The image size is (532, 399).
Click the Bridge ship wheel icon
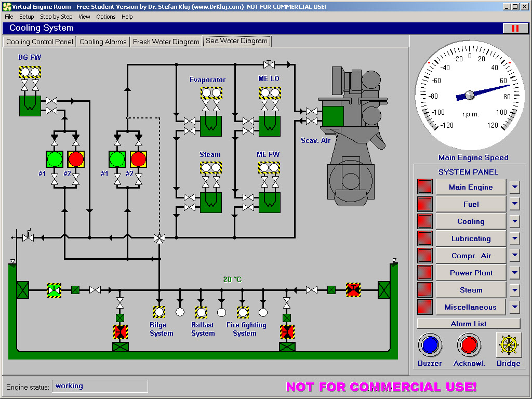point(508,345)
